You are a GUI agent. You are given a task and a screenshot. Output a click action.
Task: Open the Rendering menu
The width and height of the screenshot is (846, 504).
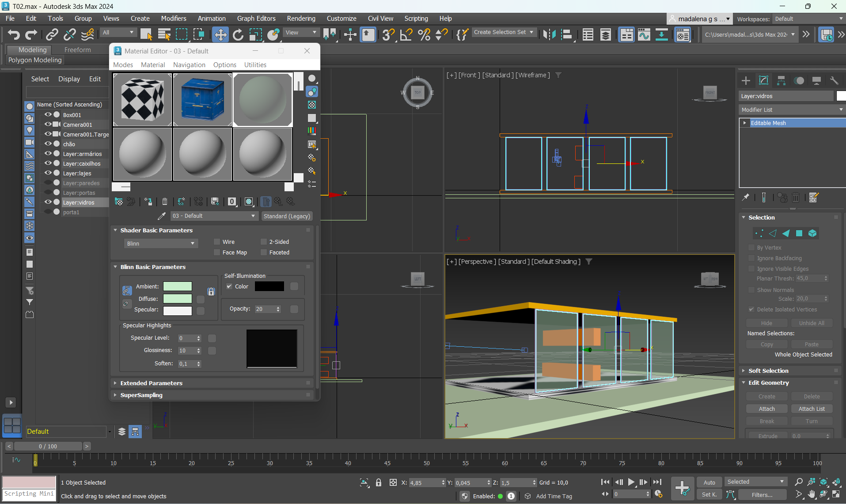301,19
